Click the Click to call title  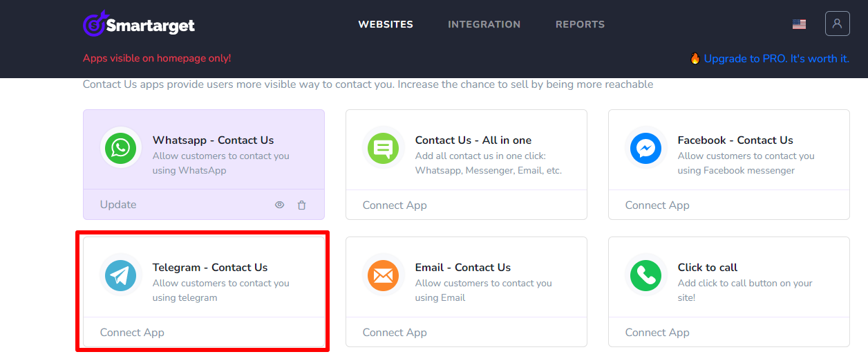(708, 268)
